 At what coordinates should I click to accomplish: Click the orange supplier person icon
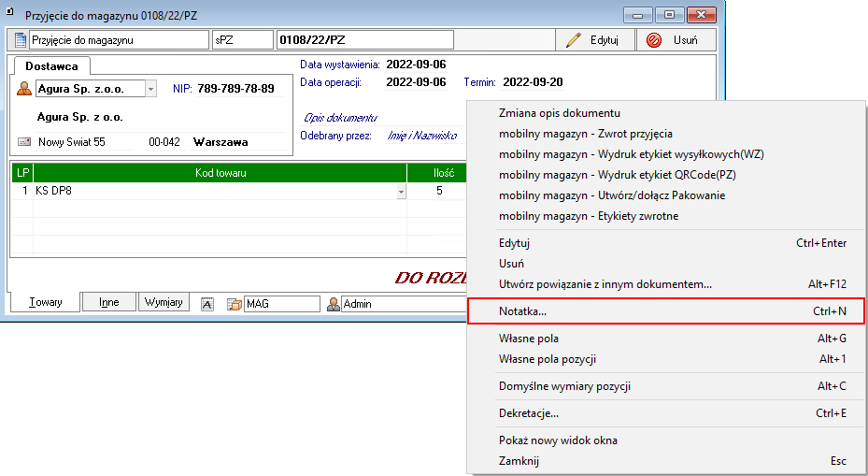pyautogui.click(x=24, y=89)
